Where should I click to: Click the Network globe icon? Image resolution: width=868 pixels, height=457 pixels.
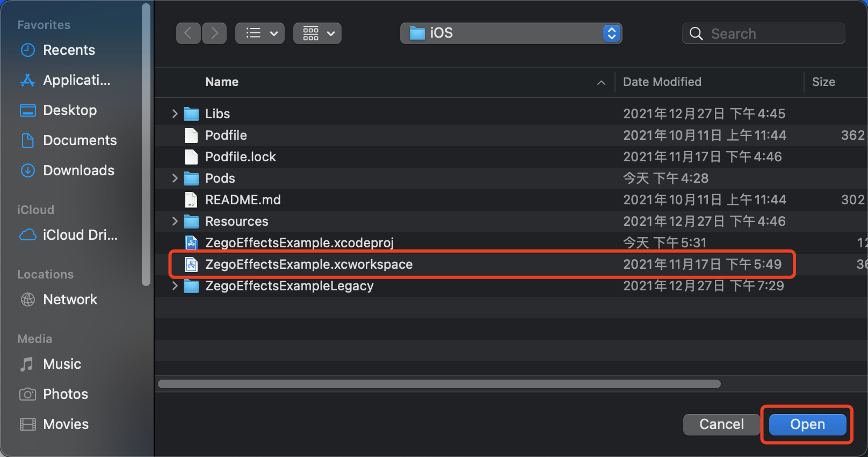tap(27, 299)
